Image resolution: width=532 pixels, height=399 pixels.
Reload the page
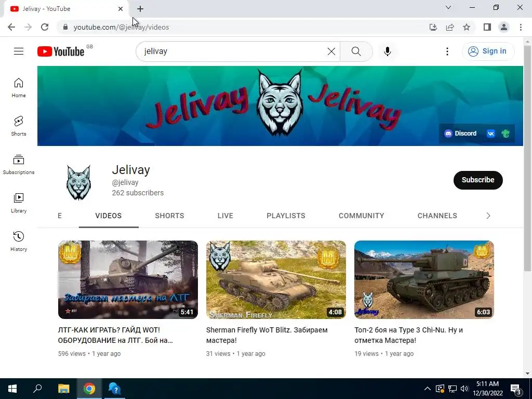[45, 27]
